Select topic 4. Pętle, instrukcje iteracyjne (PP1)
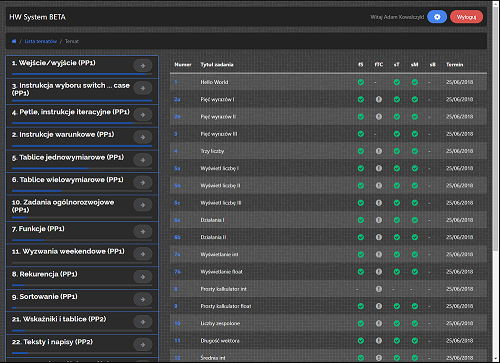 [x=71, y=112]
